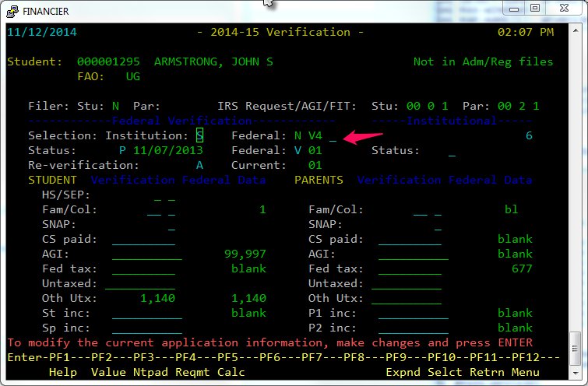Click the Value function key label
The height and width of the screenshot is (386, 588).
tap(109, 372)
